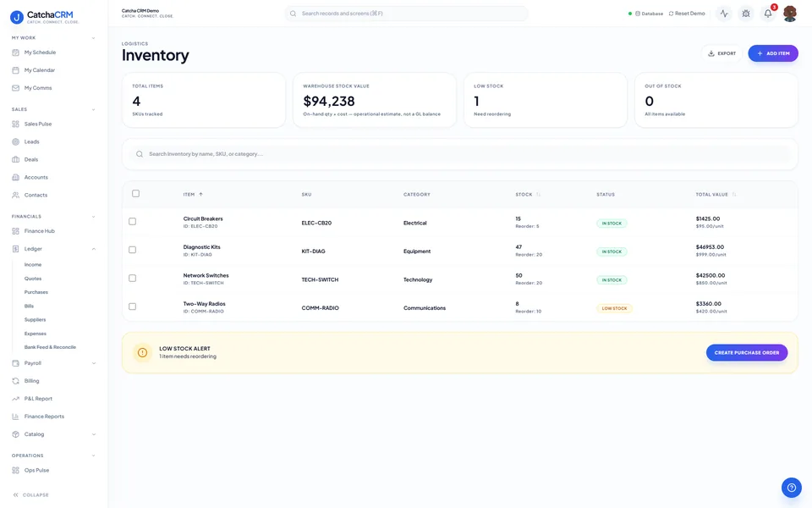
Task: Click the $42500.00 total value cell
Action: [x=710, y=276]
